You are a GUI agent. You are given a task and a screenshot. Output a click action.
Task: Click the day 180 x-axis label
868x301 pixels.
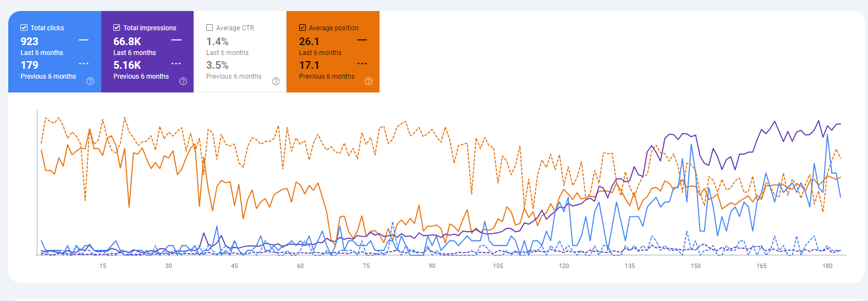point(827,266)
